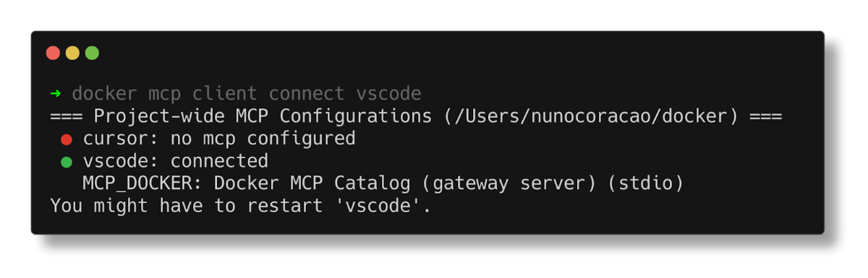
Task: Click 'Docker MCP Catalog' text
Action: click(312, 183)
